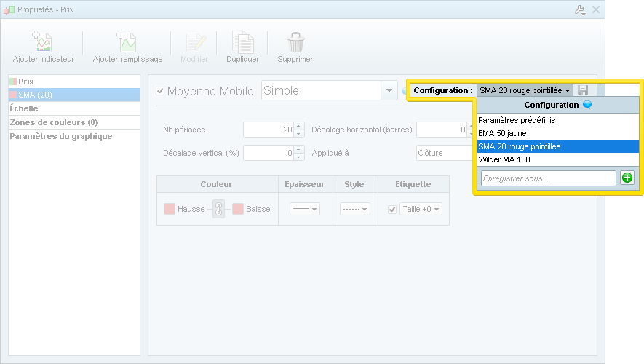Click the Modifier toolbar icon
The width and height of the screenshot is (644, 364).
coord(196,43)
